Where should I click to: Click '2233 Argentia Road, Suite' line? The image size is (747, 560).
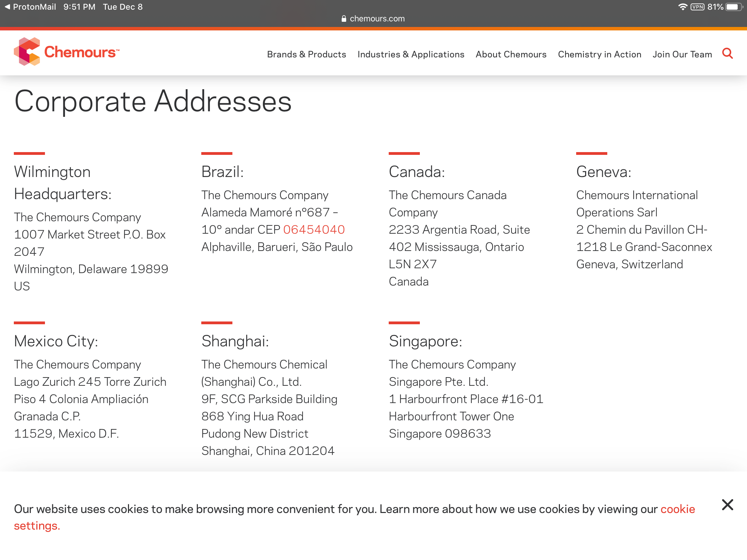[459, 230]
